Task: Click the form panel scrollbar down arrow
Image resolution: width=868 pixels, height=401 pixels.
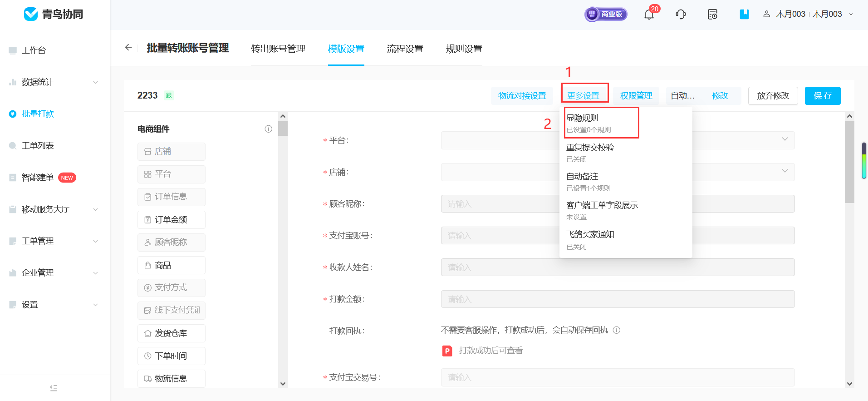Action: (x=849, y=384)
